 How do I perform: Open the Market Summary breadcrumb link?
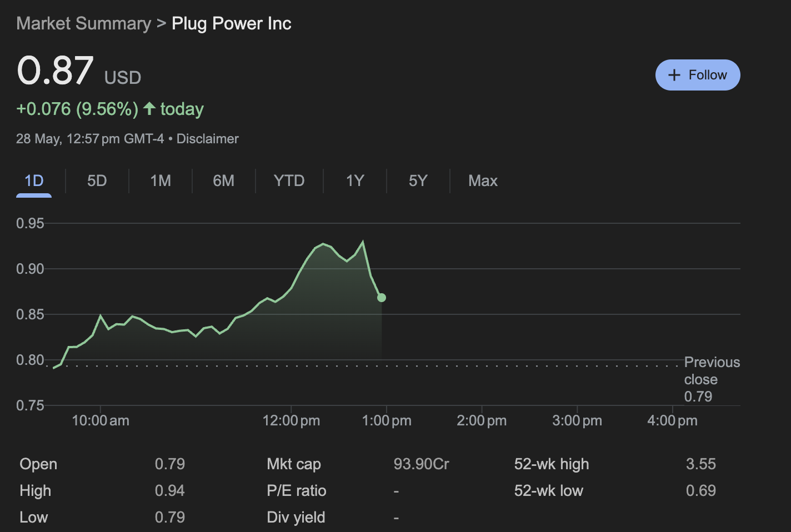(x=84, y=23)
